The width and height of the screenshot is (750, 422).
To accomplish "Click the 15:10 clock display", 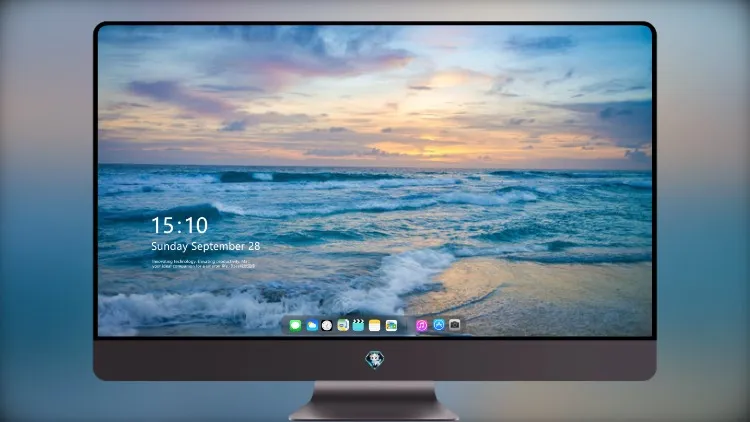I will click(x=179, y=225).
